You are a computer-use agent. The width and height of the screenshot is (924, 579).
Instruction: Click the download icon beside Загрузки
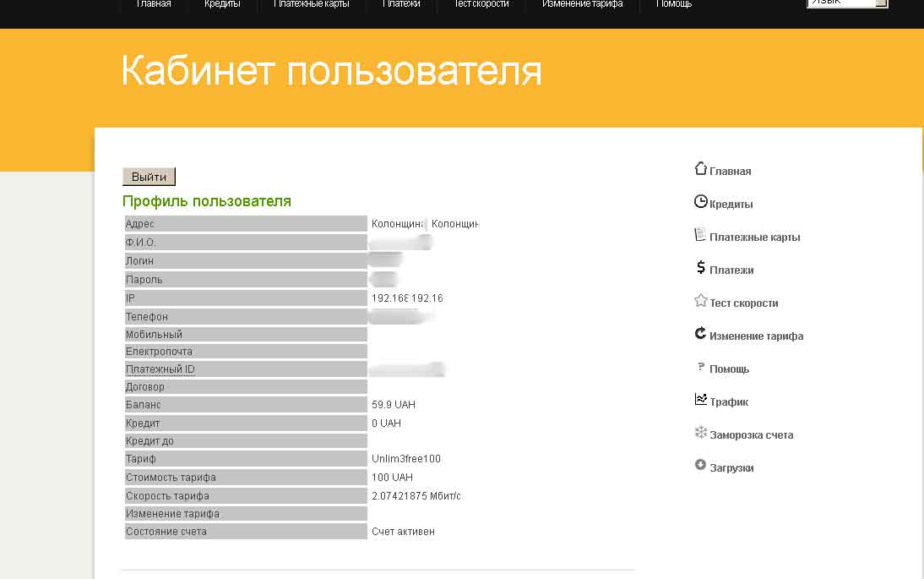point(700,465)
